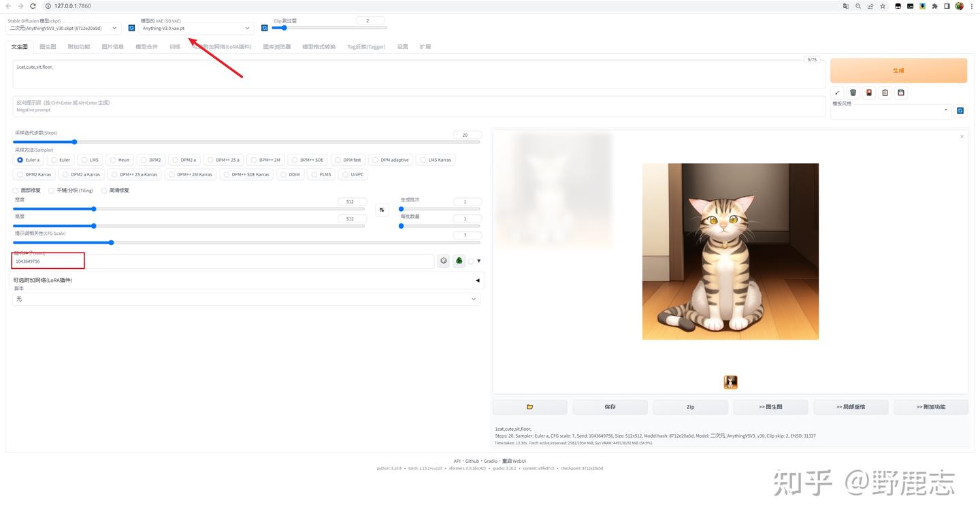This screenshot has height=522, width=980.
Task: Click the orange 生成 button
Action: tap(898, 70)
